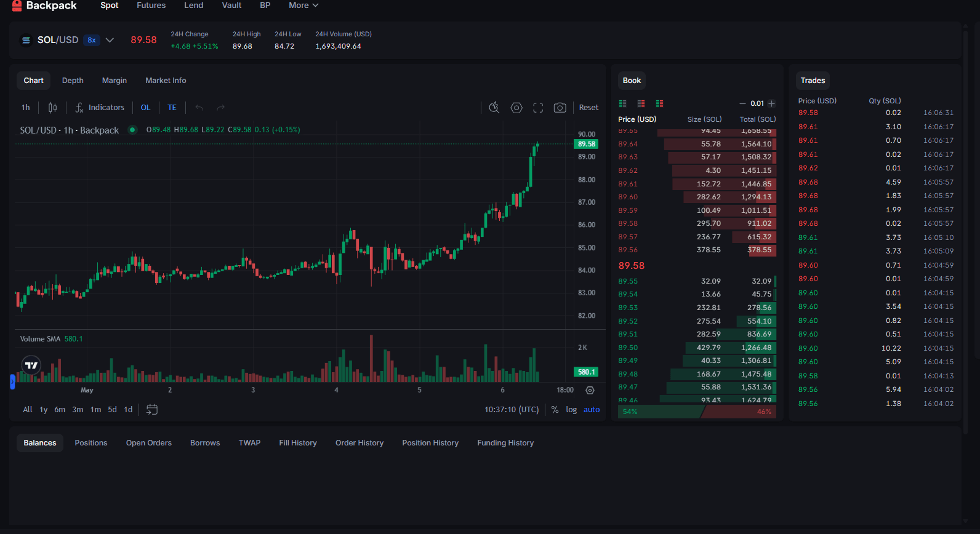
Task: Toggle OL order lines on chart
Action: click(x=145, y=108)
